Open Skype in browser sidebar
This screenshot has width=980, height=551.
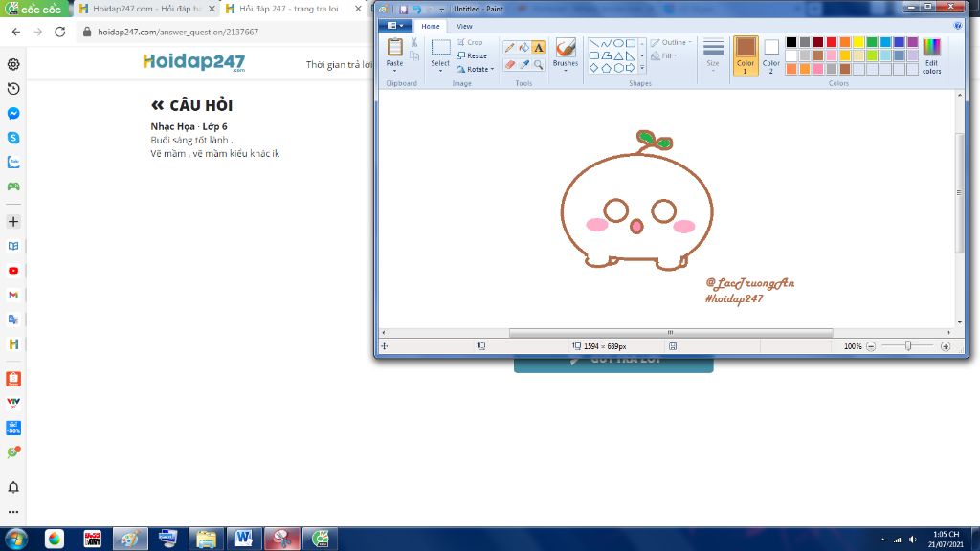(13, 138)
